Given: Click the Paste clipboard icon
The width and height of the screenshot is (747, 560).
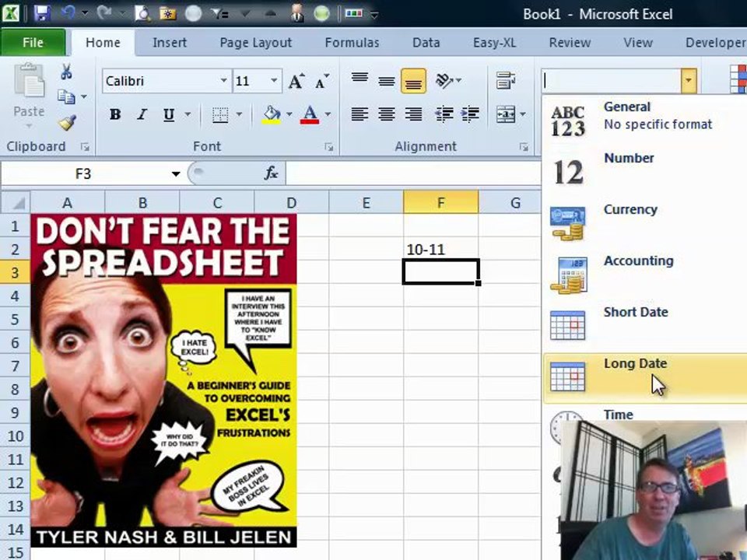Looking at the screenshot, I should tap(29, 80).
